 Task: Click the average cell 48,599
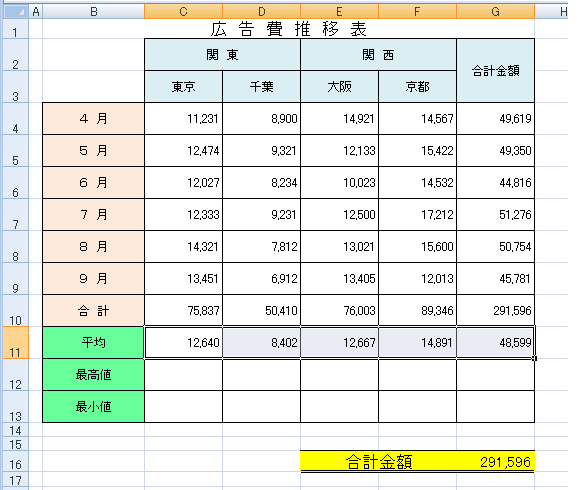(495, 342)
